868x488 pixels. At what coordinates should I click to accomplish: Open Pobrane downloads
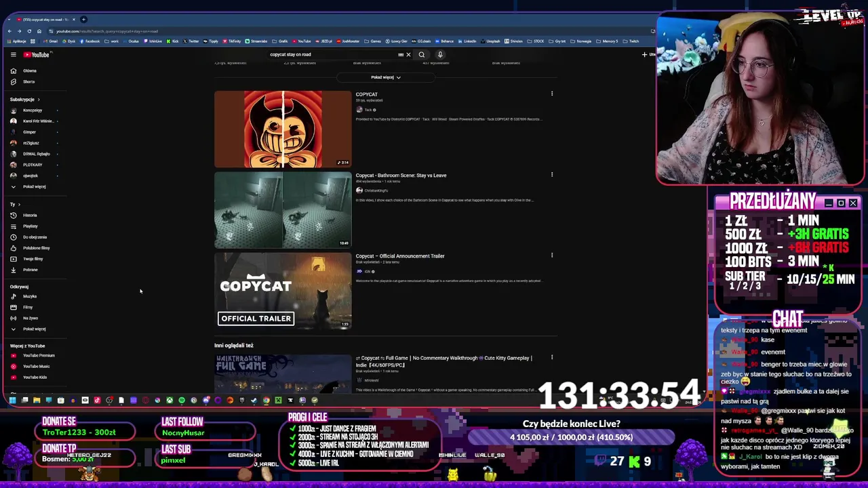pyautogui.click(x=30, y=270)
